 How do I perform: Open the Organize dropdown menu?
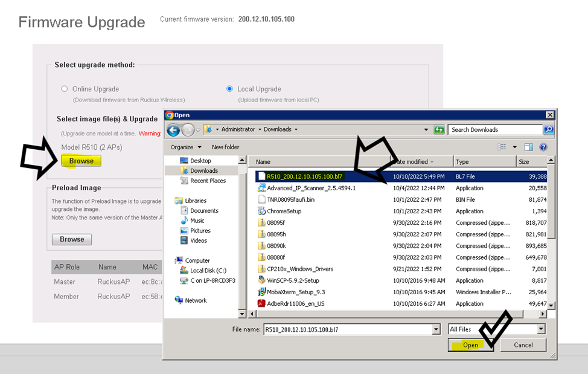pos(184,147)
